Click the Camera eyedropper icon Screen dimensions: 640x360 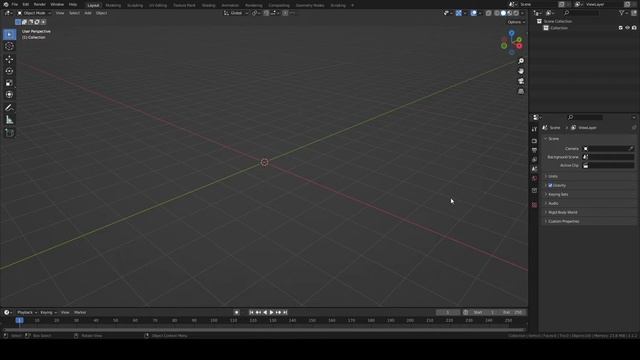click(631, 149)
